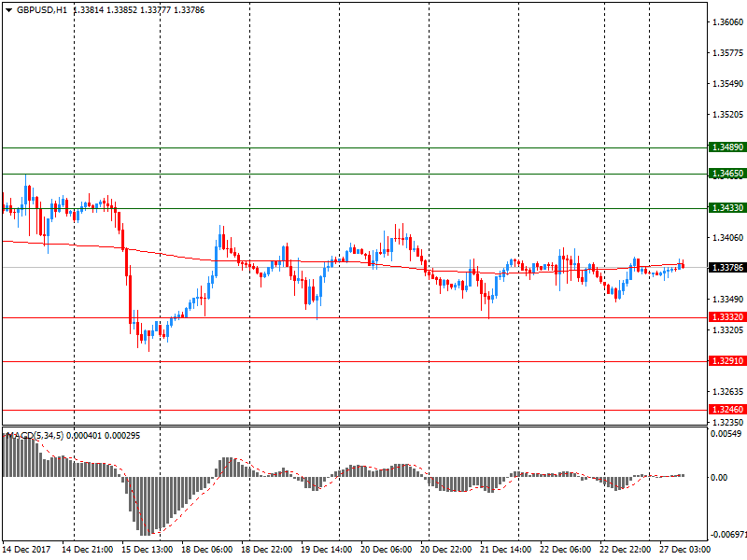Select the 1.34650 green price level label

point(726,174)
